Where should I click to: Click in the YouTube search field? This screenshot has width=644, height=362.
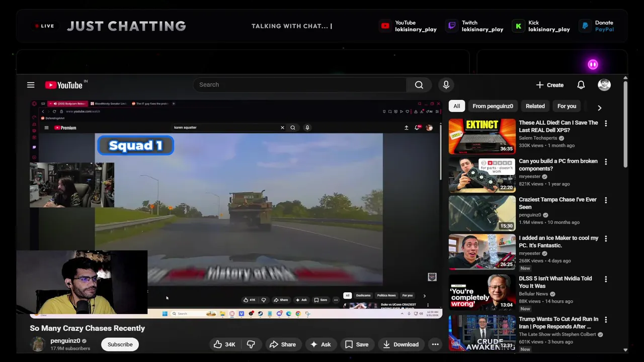coord(300,85)
